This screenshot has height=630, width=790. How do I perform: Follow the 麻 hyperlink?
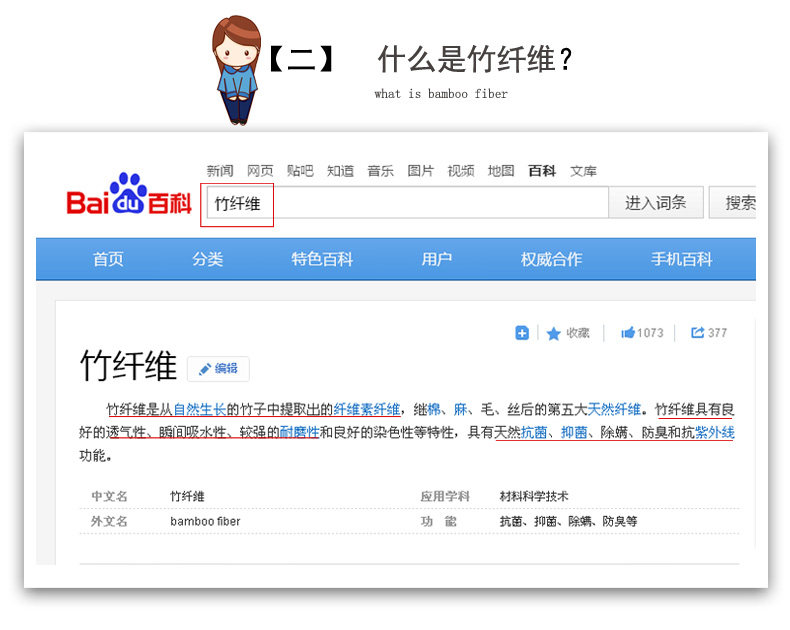pyautogui.click(x=460, y=409)
